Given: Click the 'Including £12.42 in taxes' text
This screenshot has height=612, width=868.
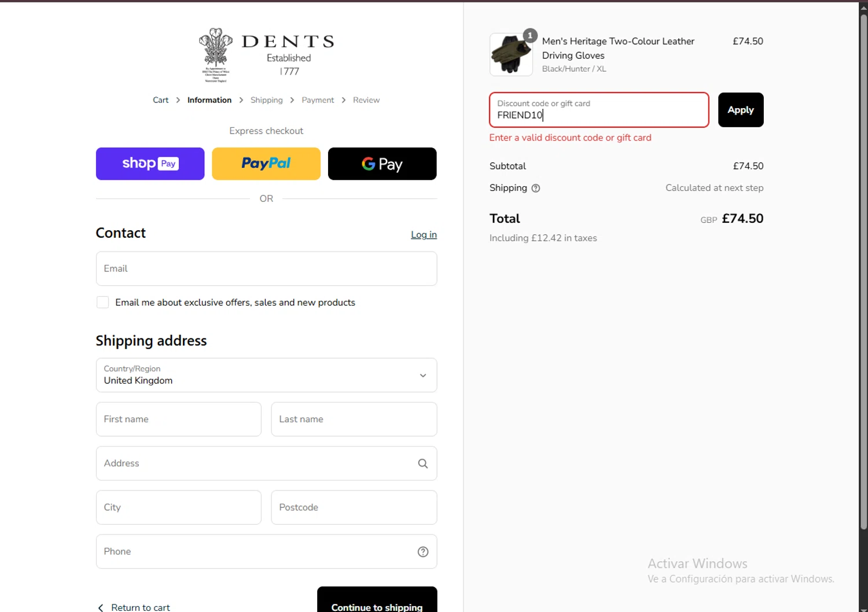Looking at the screenshot, I should click(x=543, y=238).
